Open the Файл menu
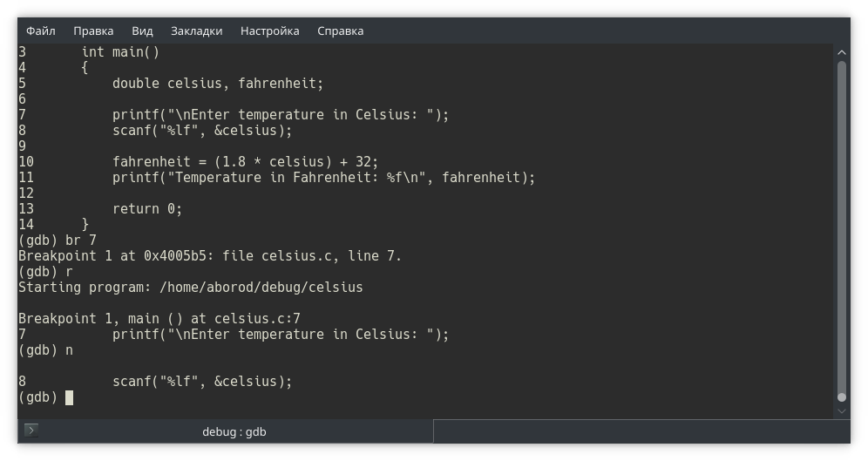Image resolution: width=868 pixels, height=461 pixels. 41,31
